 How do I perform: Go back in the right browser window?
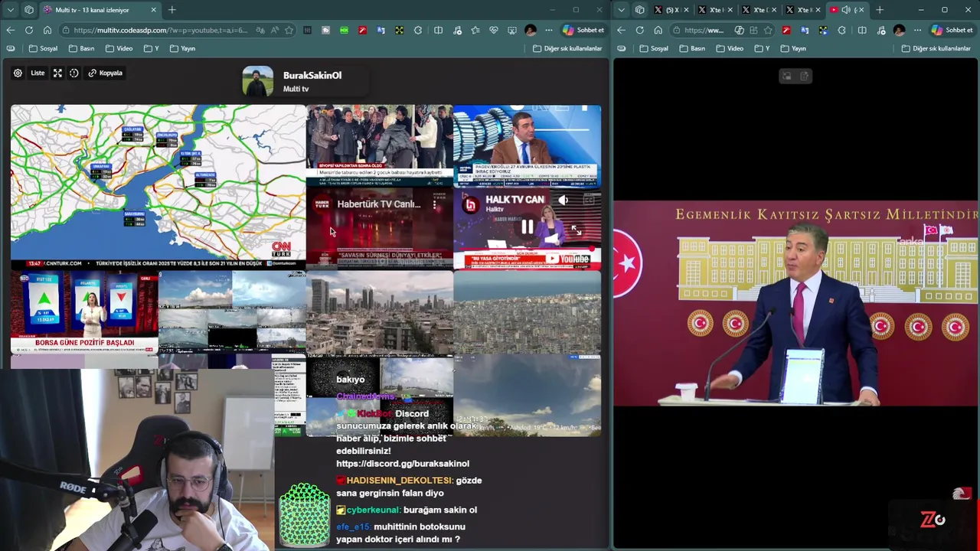pyautogui.click(x=621, y=30)
